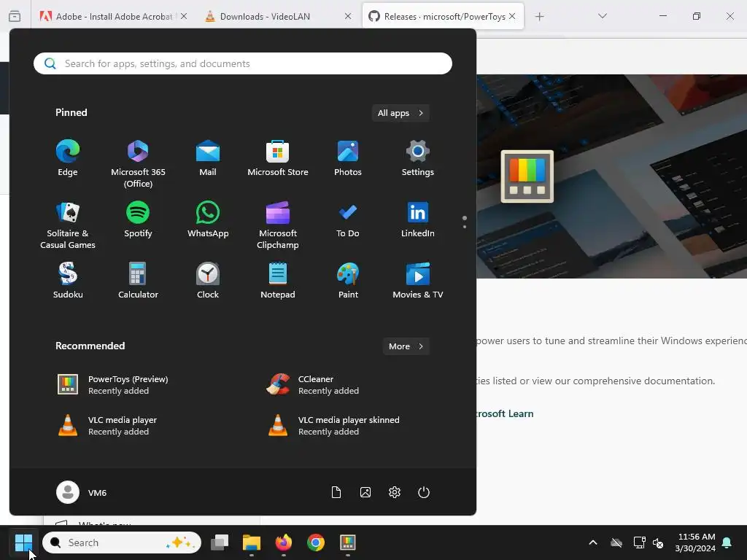
Task: Launch the Photos app
Action: pos(348,158)
